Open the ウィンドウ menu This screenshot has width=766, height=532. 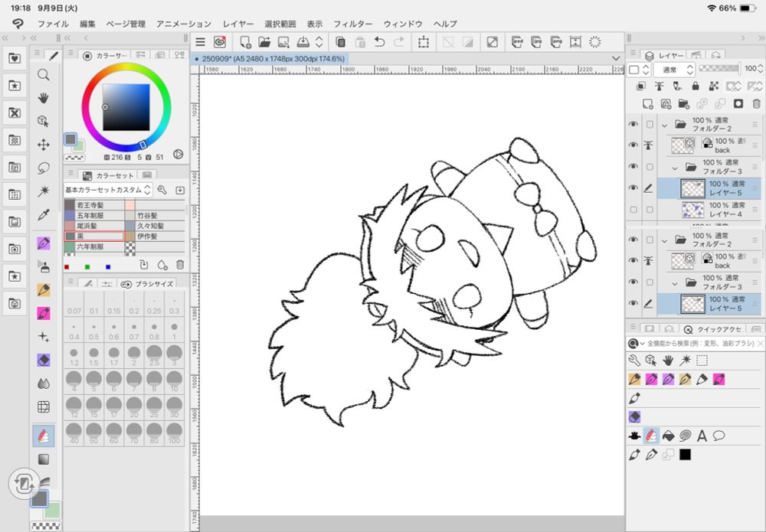(403, 24)
